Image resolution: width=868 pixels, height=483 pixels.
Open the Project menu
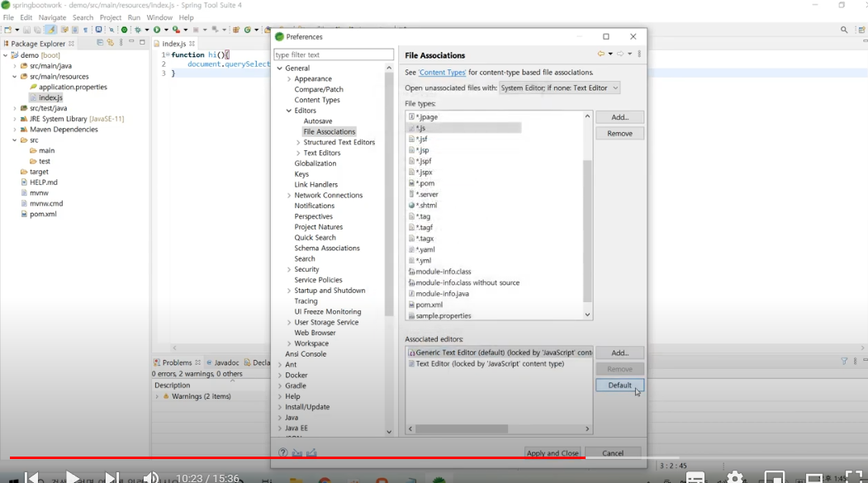tap(110, 17)
